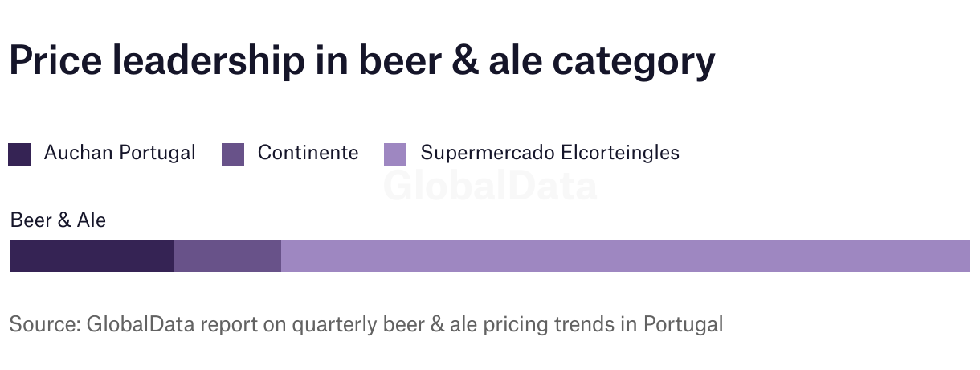Toggle the Continente legend label
The image size is (980, 370).
[x=308, y=153]
